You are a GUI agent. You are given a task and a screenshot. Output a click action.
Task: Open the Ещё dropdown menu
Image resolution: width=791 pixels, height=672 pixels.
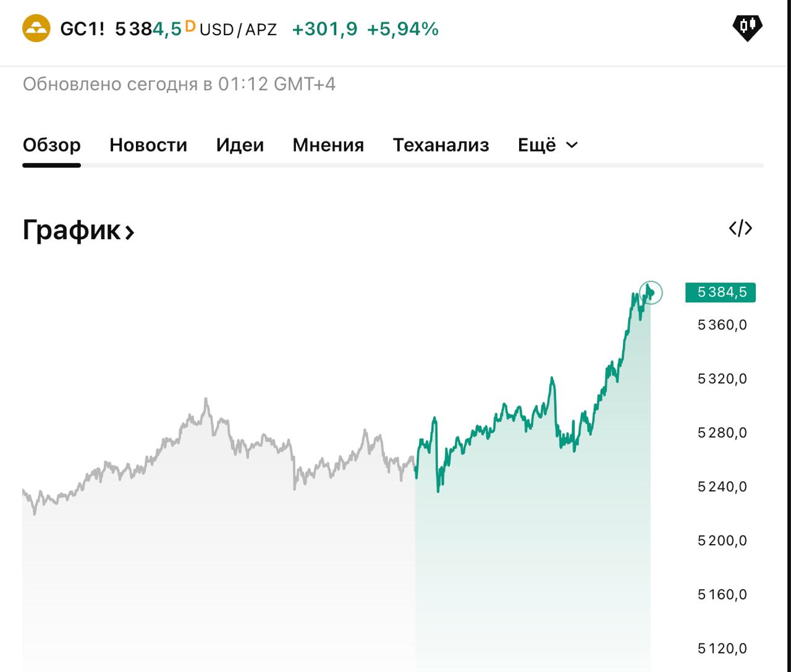[x=548, y=145]
